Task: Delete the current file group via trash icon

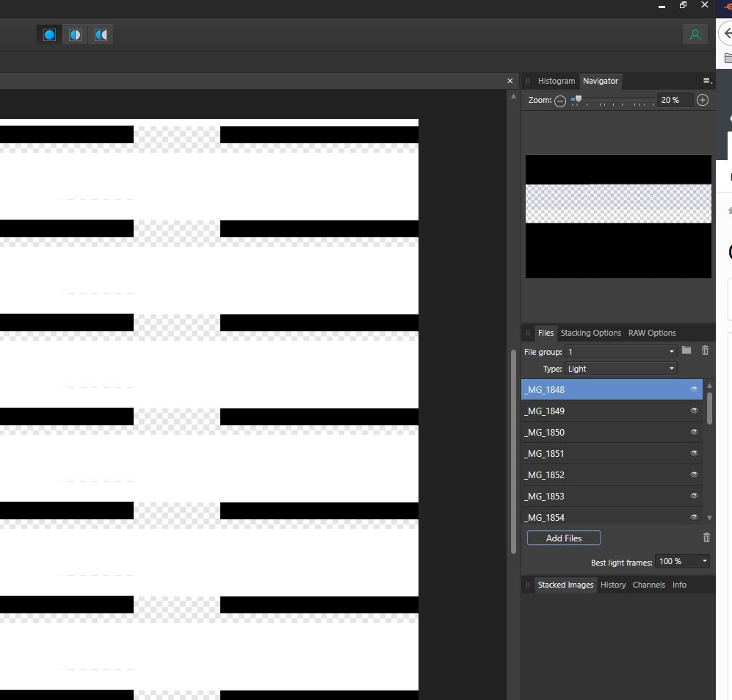Action: [705, 350]
